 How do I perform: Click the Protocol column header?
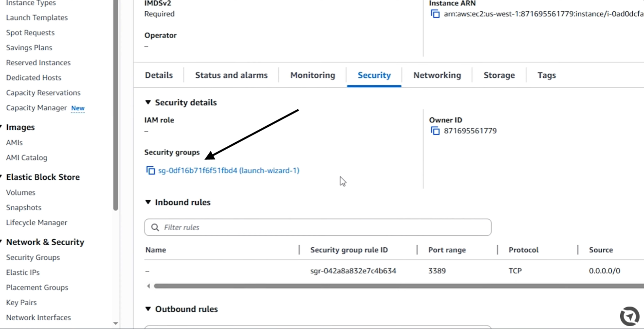[x=523, y=250]
